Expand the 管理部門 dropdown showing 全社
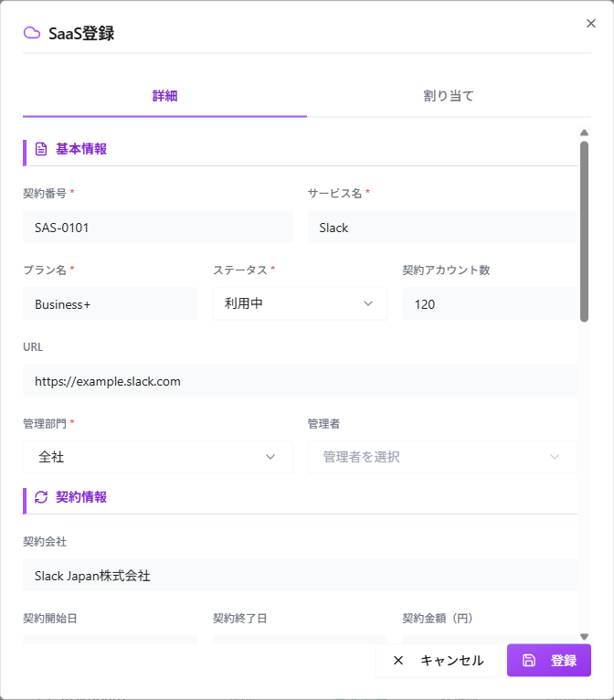 point(158,457)
